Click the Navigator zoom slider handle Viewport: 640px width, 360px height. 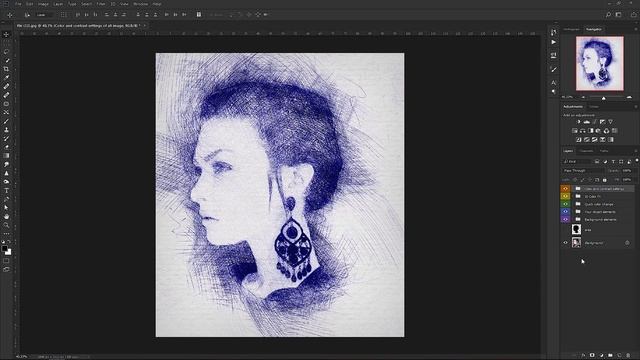(604, 98)
